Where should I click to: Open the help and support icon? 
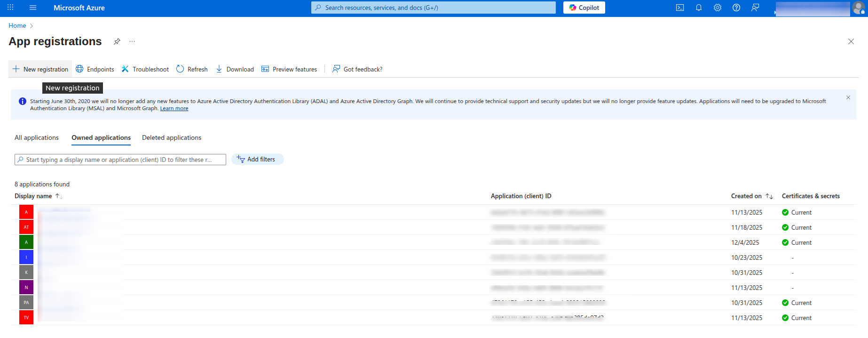click(736, 8)
